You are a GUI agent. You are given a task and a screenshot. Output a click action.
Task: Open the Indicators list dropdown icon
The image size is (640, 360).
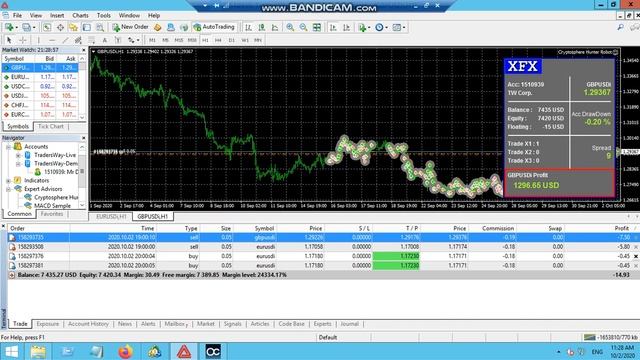pos(363,27)
